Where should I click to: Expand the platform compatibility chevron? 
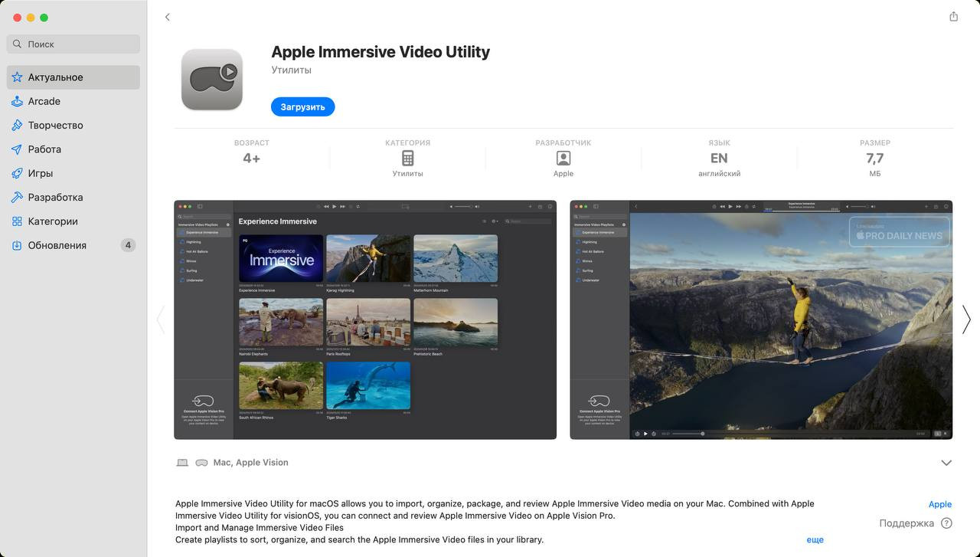[x=946, y=463]
